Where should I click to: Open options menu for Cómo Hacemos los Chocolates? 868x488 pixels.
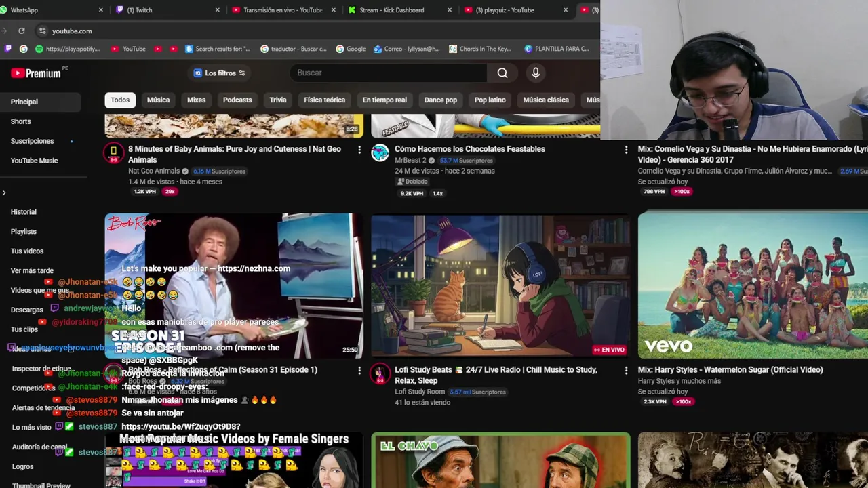[x=626, y=150]
